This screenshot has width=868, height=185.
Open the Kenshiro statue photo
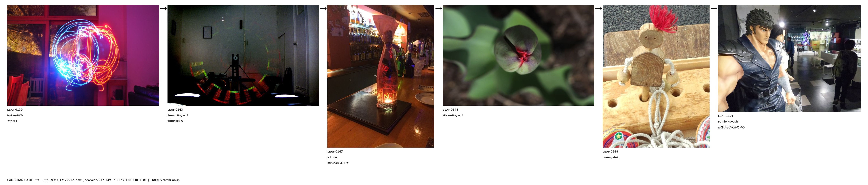click(x=789, y=59)
